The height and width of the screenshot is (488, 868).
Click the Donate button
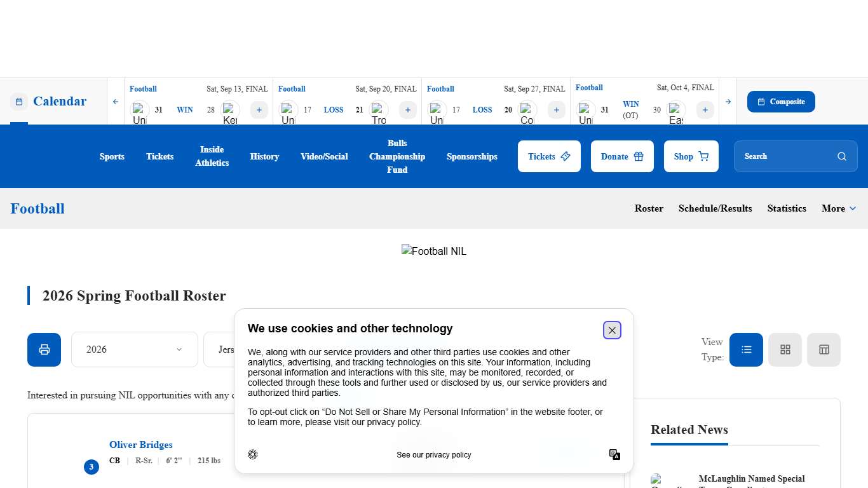[621, 156]
